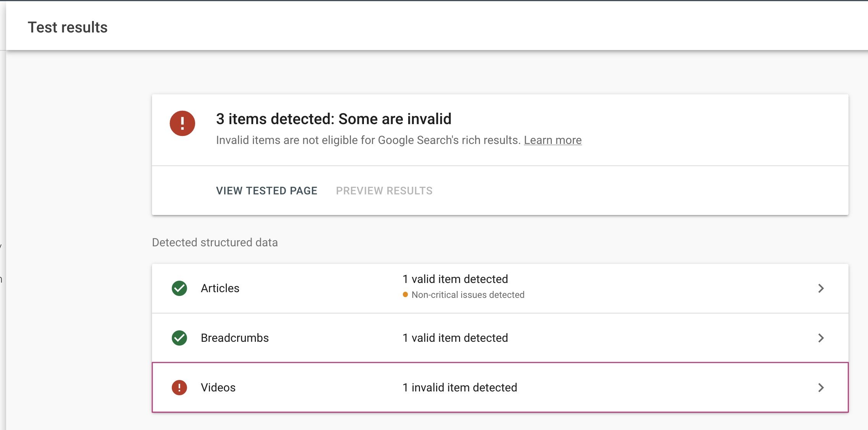Screen dimensions: 868x430
Task: Select the Videos label
Action: tap(218, 388)
